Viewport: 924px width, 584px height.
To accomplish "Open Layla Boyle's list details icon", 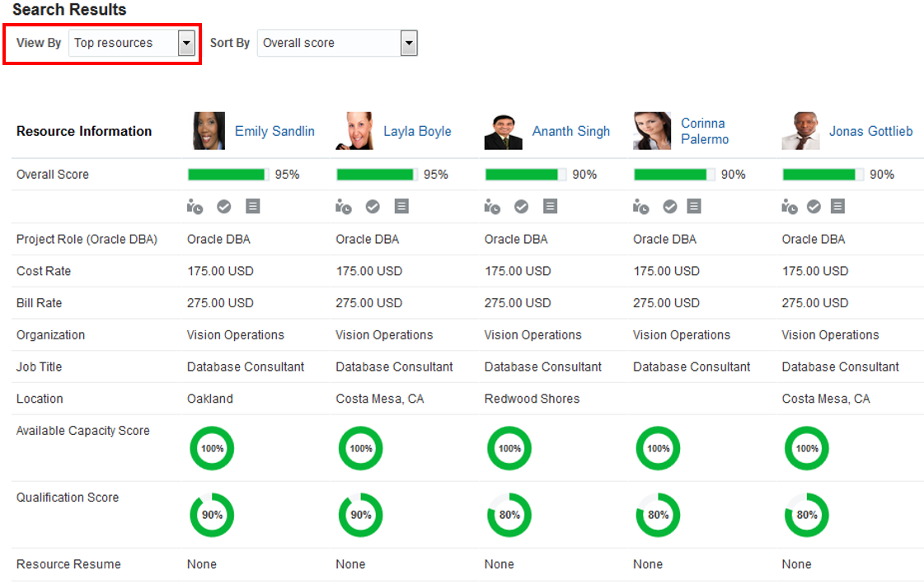I will [x=402, y=206].
